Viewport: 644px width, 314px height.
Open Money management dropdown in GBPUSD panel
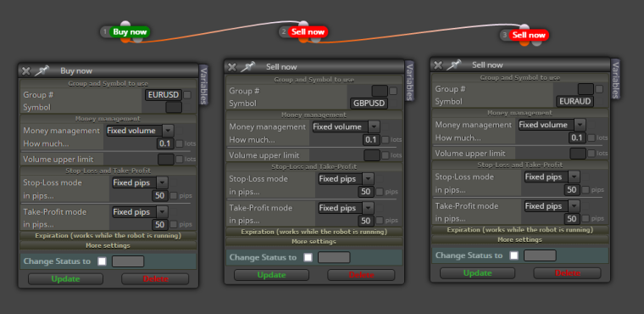[x=346, y=126]
